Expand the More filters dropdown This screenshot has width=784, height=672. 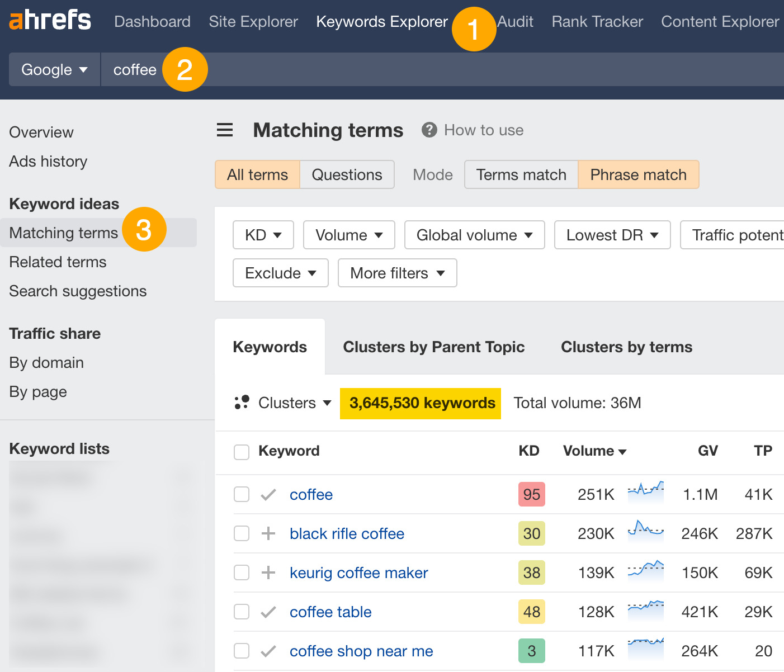point(397,273)
